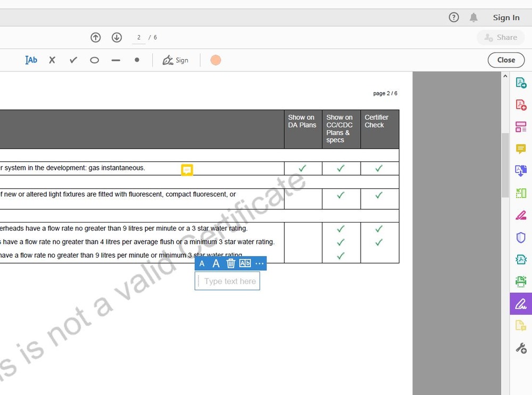Viewport: 532px width, 395px height.
Task: Delete the text field with trash icon
Action: pos(230,264)
